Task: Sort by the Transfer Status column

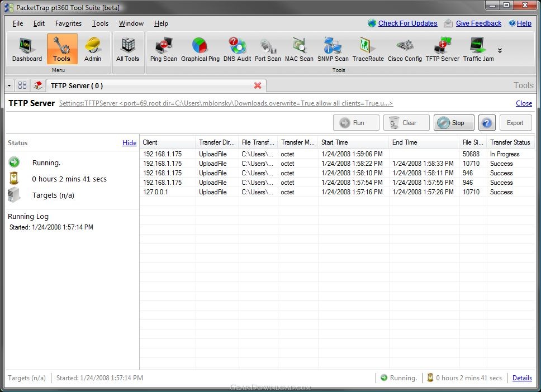Action: tap(511, 142)
